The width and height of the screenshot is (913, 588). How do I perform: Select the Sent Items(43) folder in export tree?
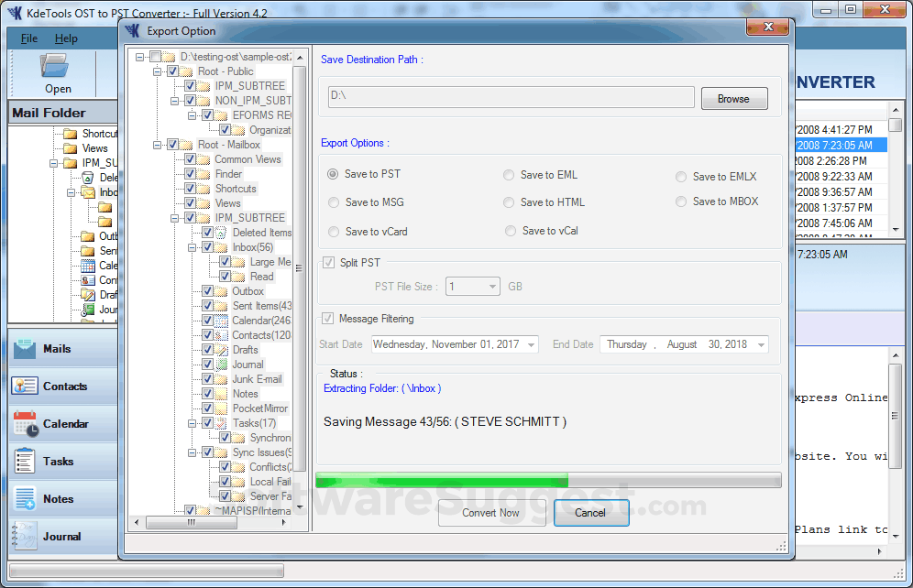click(x=262, y=306)
